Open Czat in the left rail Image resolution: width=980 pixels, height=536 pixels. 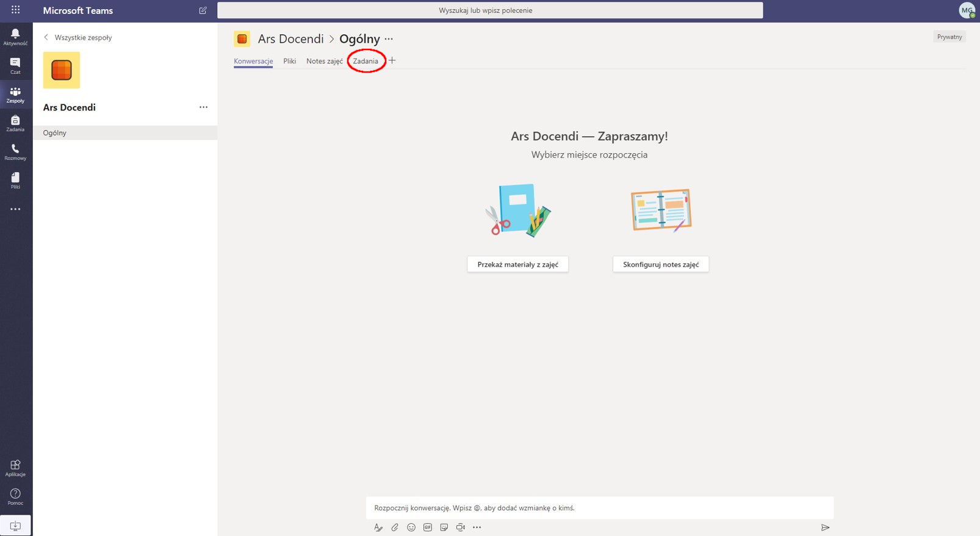point(15,65)
